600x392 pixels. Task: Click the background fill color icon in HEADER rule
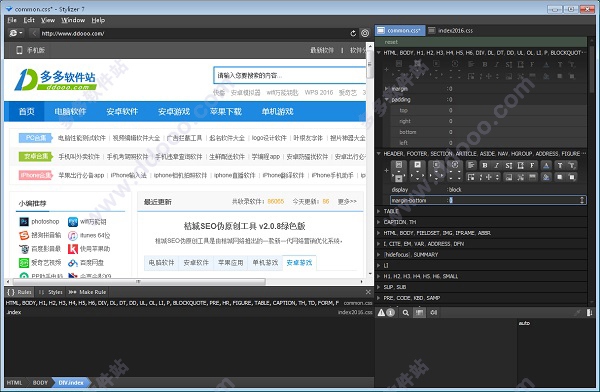(x=546, y=177)
